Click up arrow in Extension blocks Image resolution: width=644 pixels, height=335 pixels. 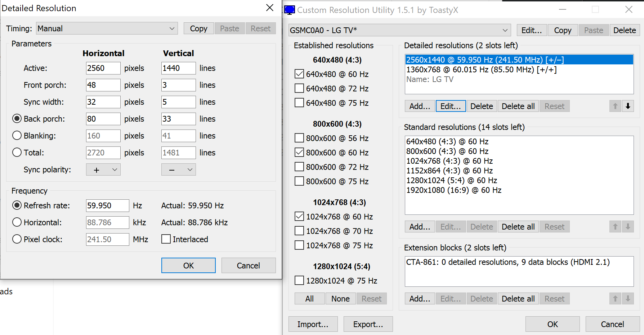coord(615,299)
